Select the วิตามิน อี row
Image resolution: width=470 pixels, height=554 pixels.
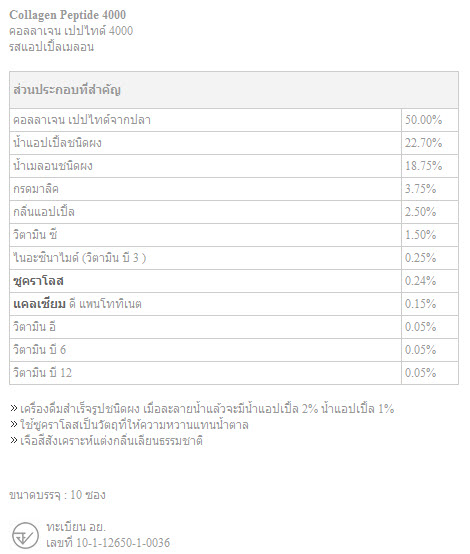tap(234, 327)
